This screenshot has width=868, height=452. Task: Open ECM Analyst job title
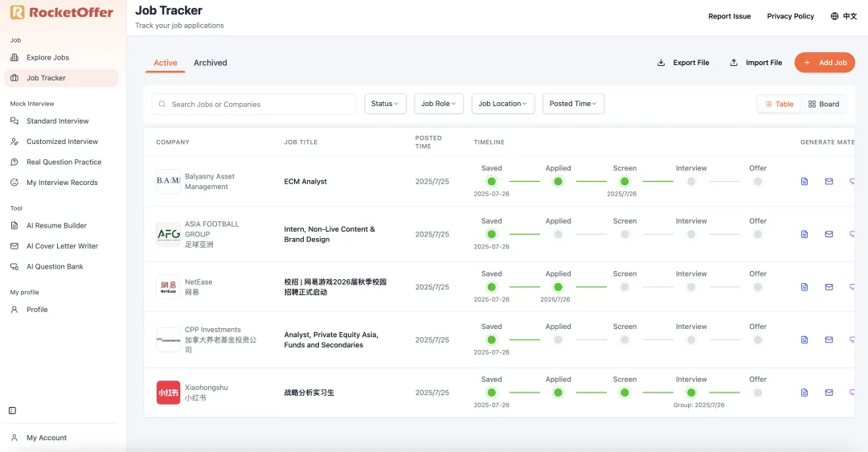coord(305,181)
